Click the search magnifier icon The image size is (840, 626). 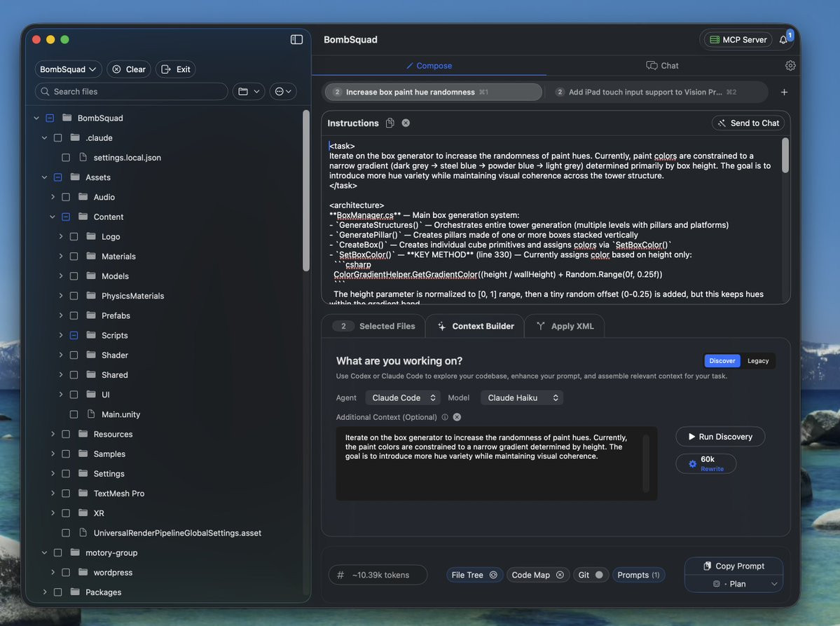pos(45,92)
